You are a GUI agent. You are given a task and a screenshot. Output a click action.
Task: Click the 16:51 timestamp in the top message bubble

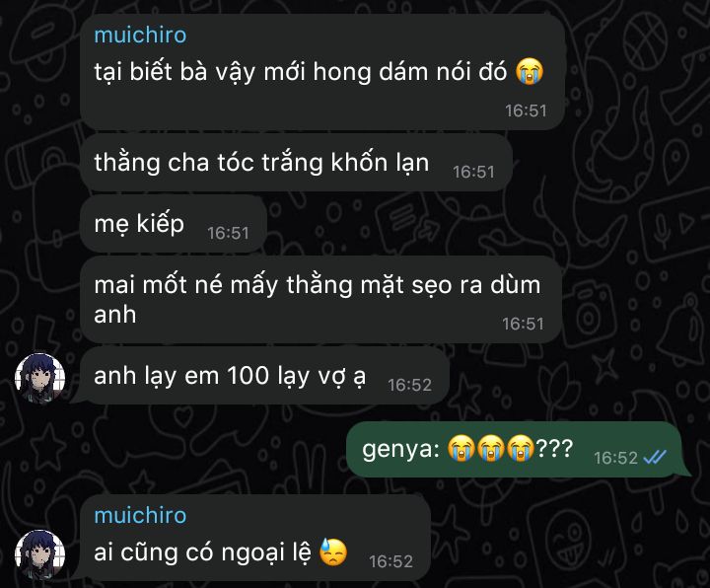coord(526,110)
